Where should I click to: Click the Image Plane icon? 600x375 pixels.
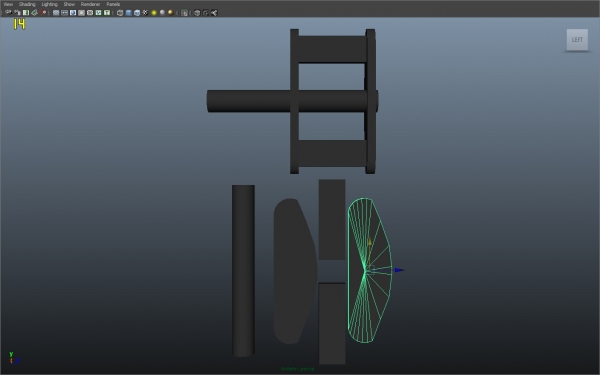pyautogui.click(x=34, y=13)
